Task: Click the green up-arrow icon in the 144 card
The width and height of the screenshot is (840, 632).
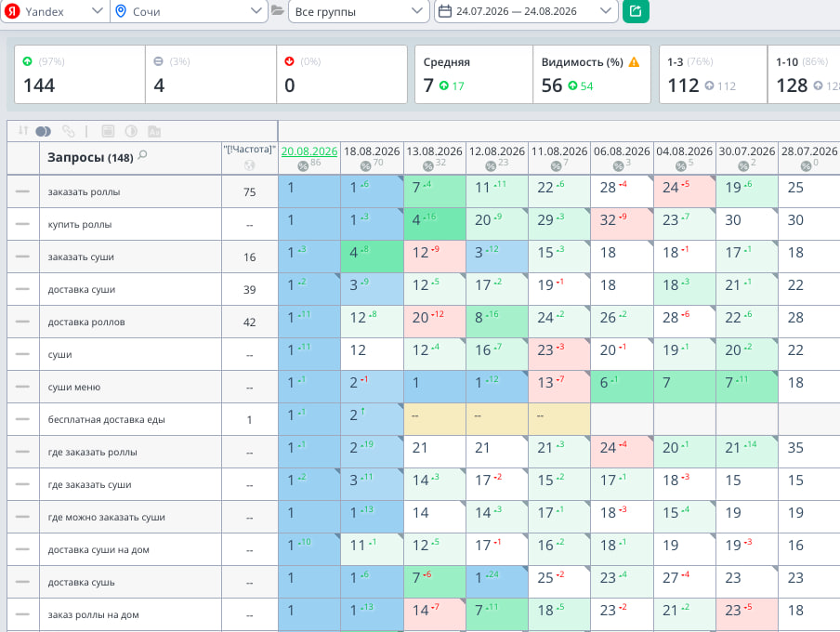Action: [x=27, y=61]
